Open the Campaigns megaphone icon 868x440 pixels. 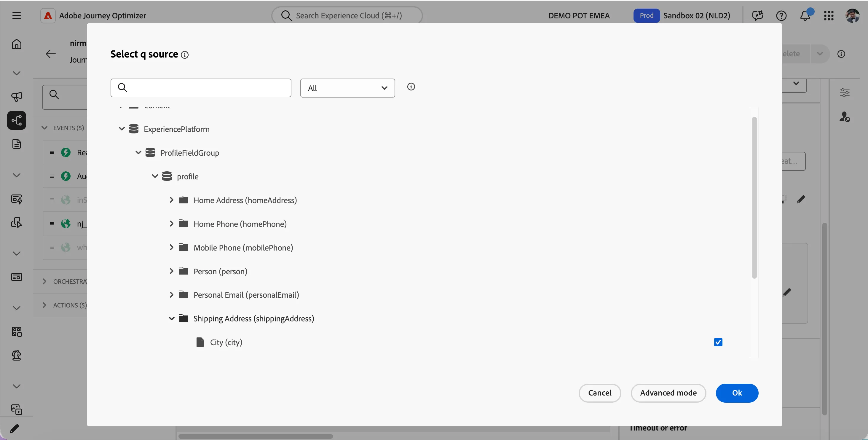point(17,97)
